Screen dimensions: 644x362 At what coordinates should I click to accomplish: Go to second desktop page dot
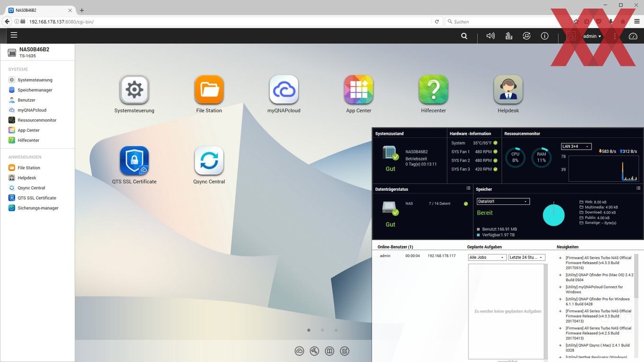point(322,330)
